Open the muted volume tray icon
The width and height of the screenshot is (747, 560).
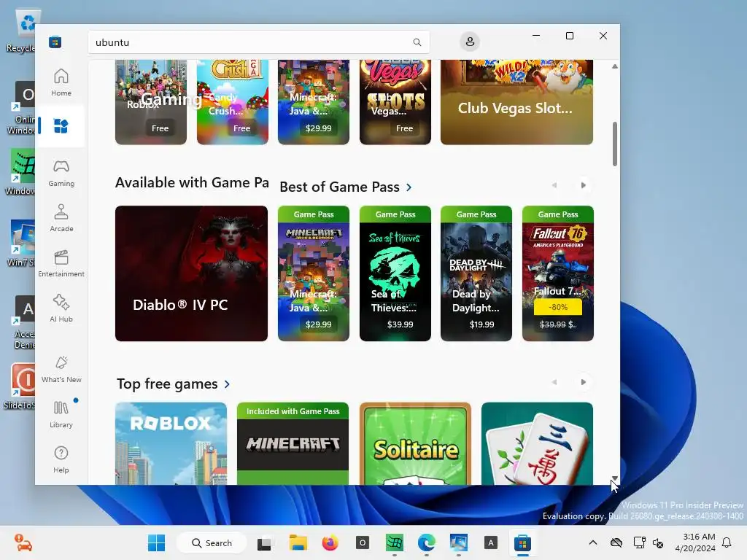pyautogui.click(x=658, y=542)
